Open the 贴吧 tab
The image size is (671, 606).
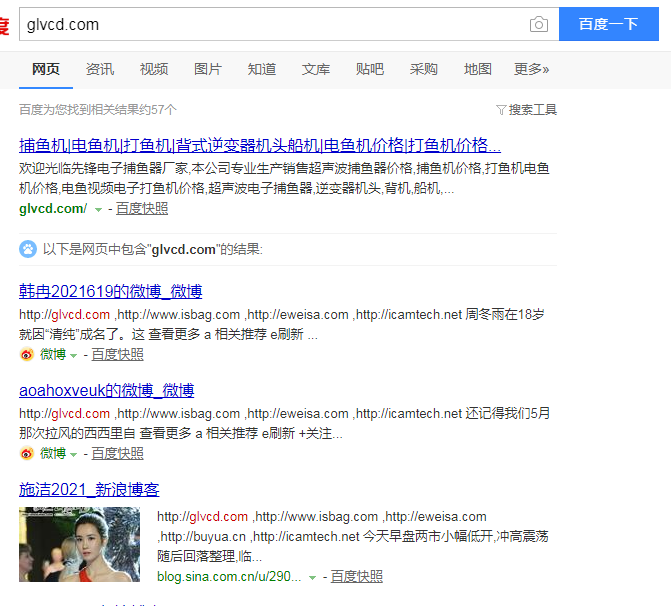tap(369, 69)
